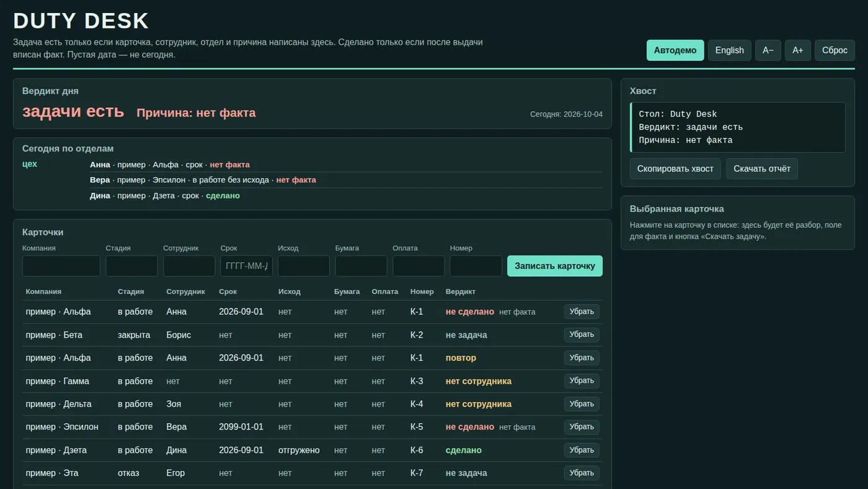Image resolution: width=868 pixels, height=489 pixels.
Task: Click the «2099-01-01» deadline cell
Action: click(x=241, y=427)
